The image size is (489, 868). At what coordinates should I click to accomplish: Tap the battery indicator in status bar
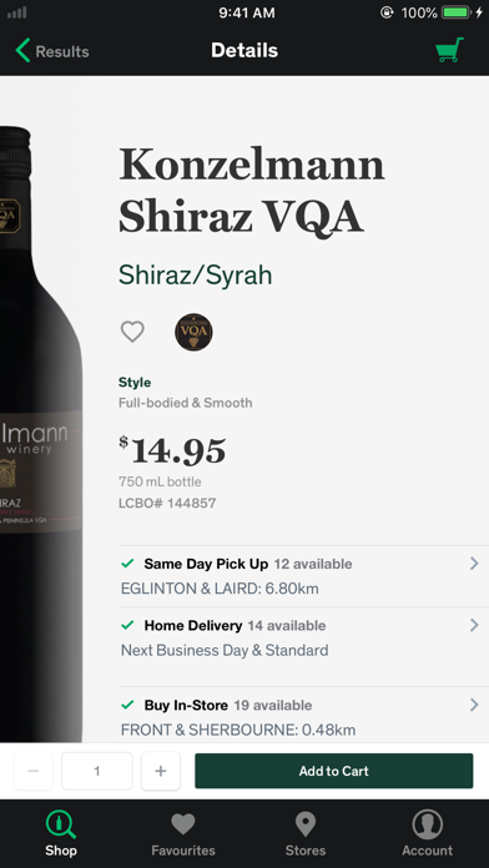(456, 12)
